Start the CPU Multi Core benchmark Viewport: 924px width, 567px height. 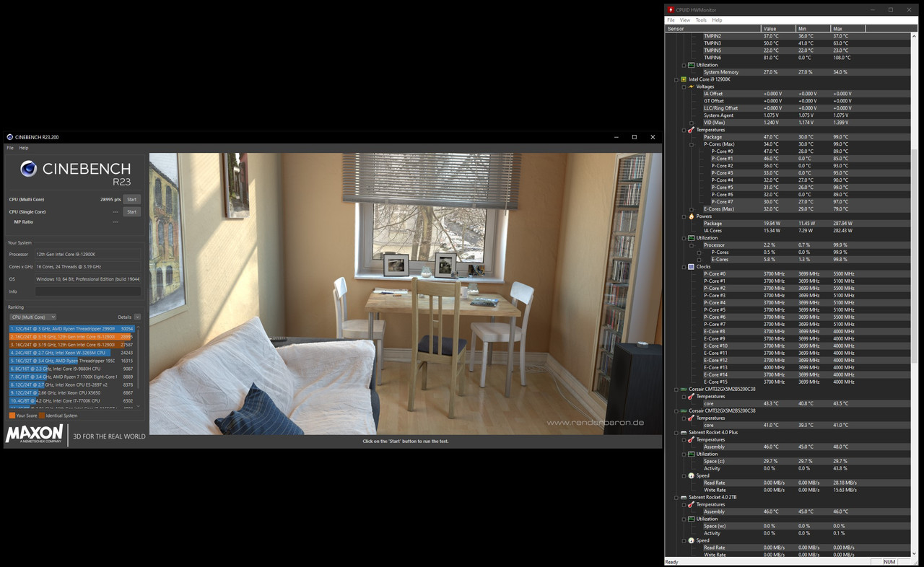click(x=131, y=199)
